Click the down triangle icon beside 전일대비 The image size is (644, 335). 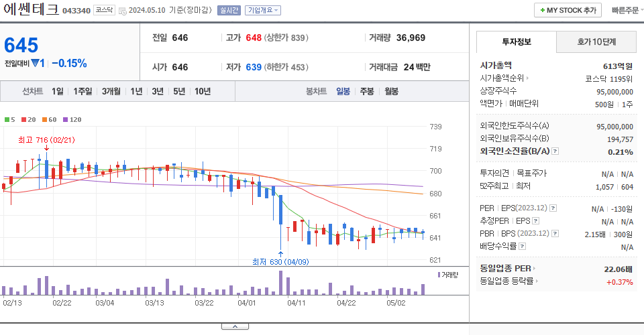click(35, 63)
